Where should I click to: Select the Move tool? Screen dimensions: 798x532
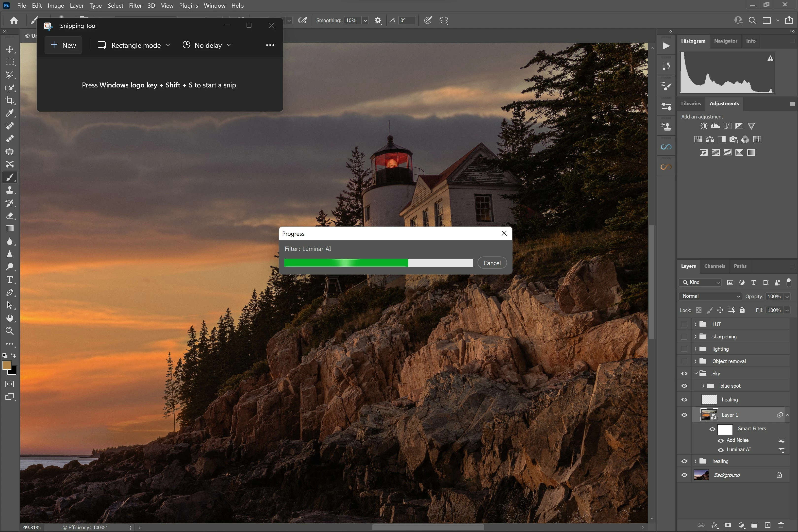pos(10,50)
